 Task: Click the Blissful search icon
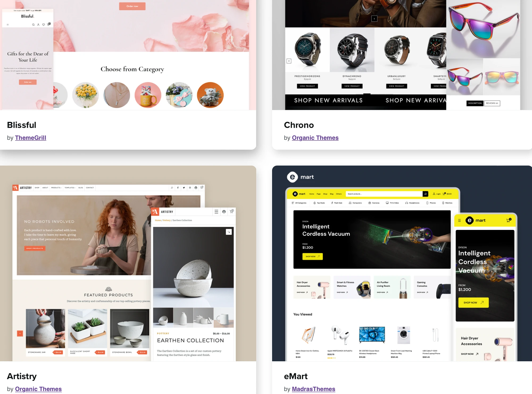pyautogui.click(x=33, y=24)
